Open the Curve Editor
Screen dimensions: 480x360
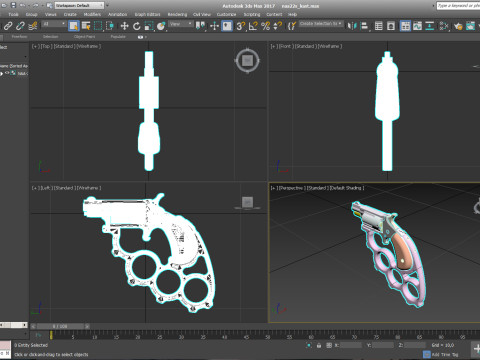click(x=417, y=26)
